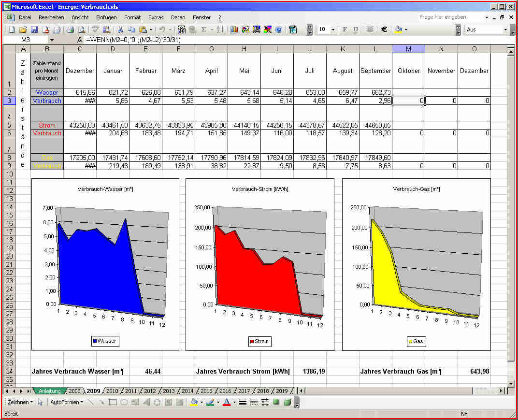Open the AutoFormen dropdown menu
The width and height of the screenshot is (518, 420).
click(66, 402)
